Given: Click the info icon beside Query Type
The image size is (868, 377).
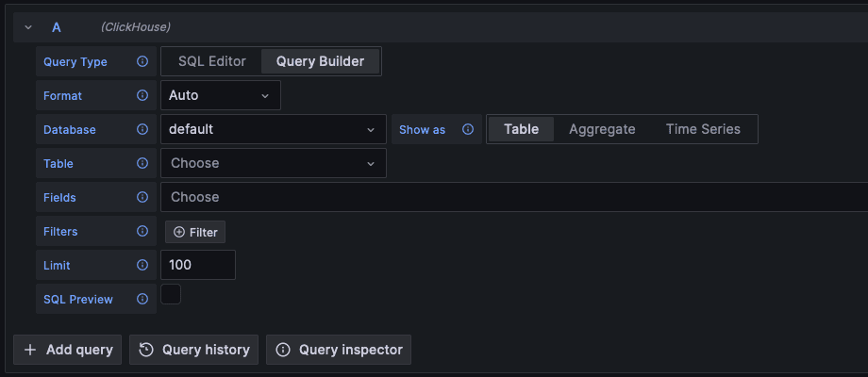Looking at the screenshot, I should point(142,62).
